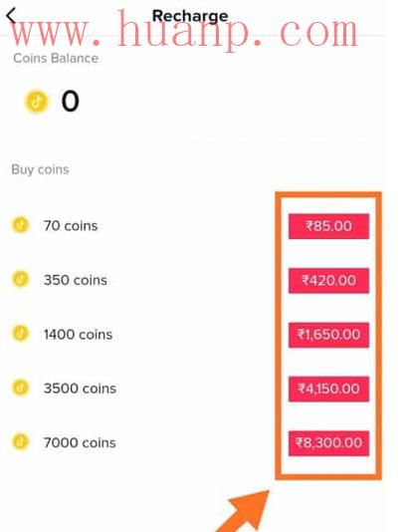
Task: Tap the Recharge page title
Action: (190, 16)
